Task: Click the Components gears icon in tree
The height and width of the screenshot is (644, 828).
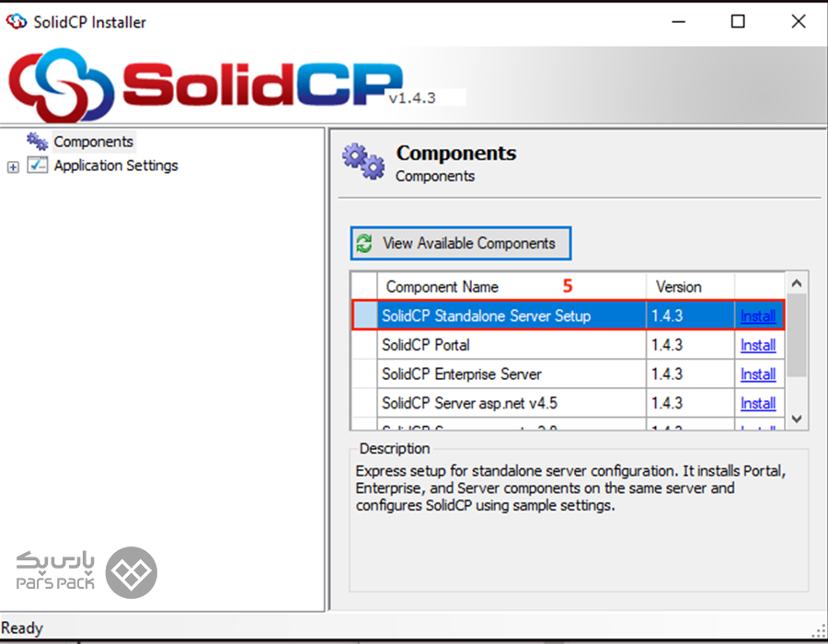Action: click(37, 142)
